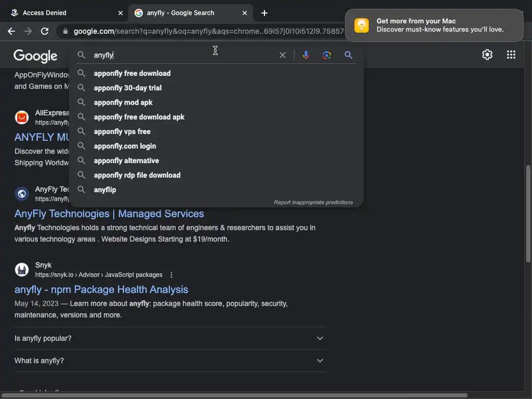
Task: Click the AliExpress result favicon
Action: coord(22,117)
